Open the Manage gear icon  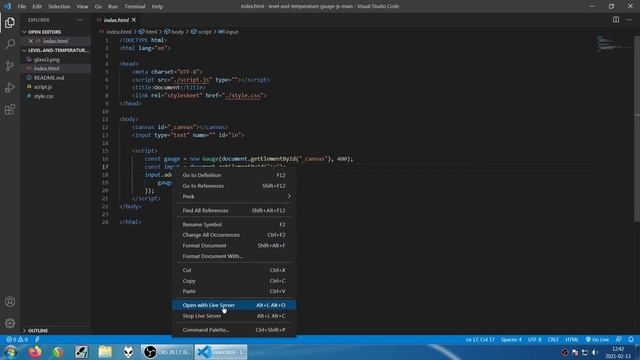tap(10, 323)
